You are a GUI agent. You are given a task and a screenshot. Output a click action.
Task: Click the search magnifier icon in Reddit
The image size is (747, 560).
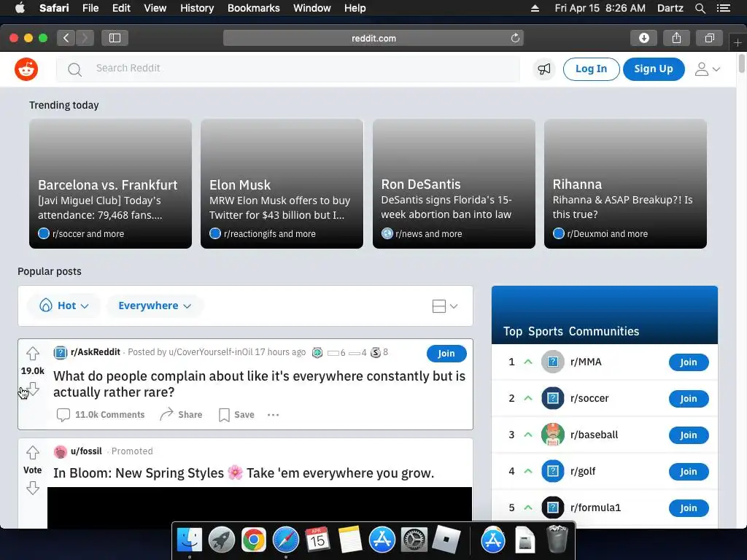tap(74, 69)
